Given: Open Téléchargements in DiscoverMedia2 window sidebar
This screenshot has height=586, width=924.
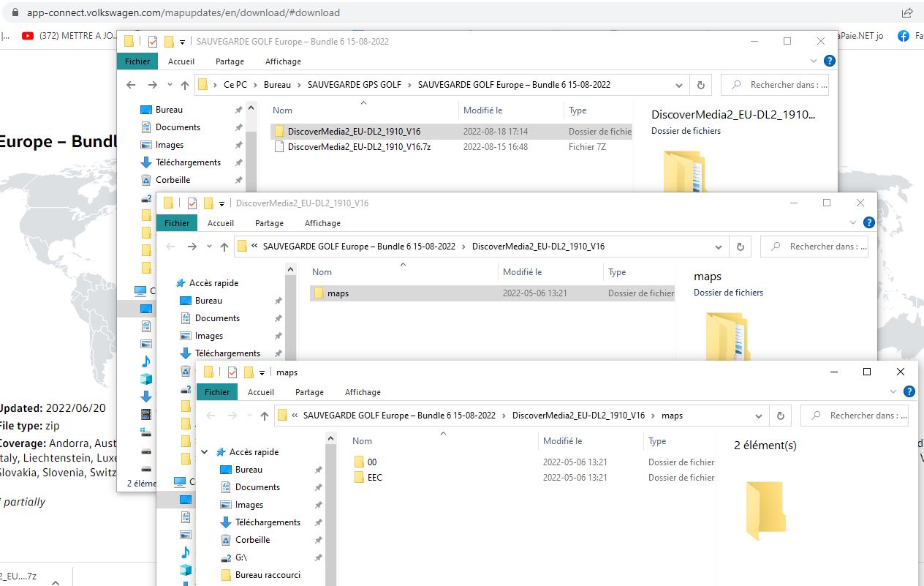Looking at the screenshot, I should click(x=227, y=353).
